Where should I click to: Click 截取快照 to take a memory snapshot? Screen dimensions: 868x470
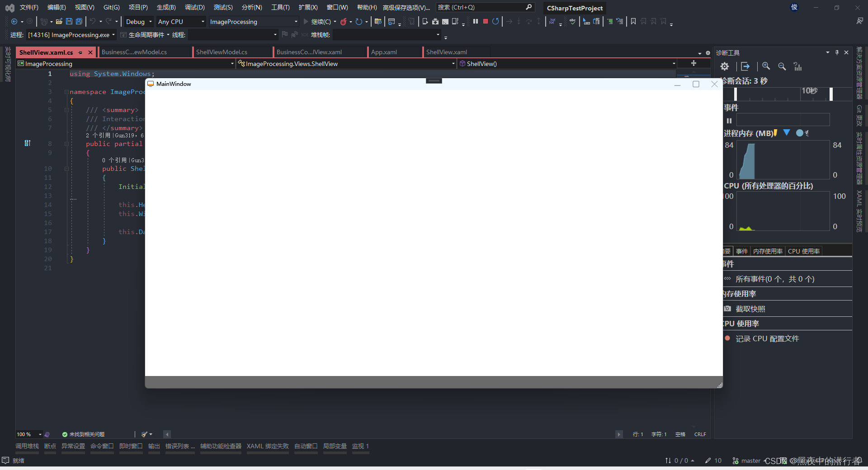coord(750,309)
